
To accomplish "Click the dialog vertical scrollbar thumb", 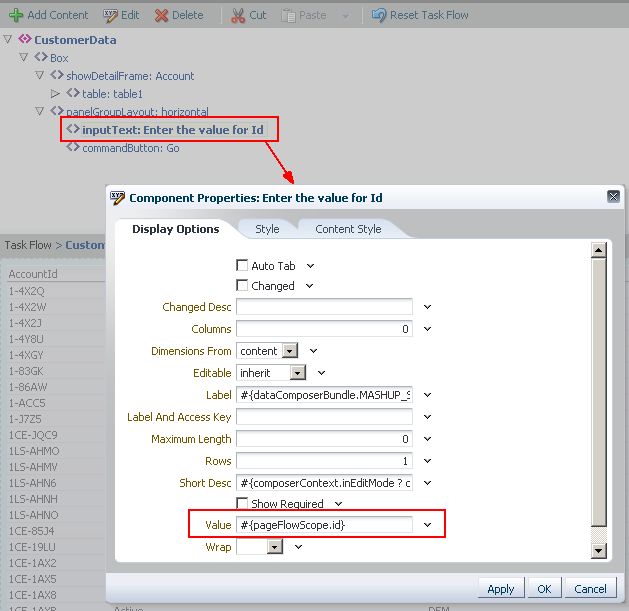I will pyautogui.click(x=599, y=392).
